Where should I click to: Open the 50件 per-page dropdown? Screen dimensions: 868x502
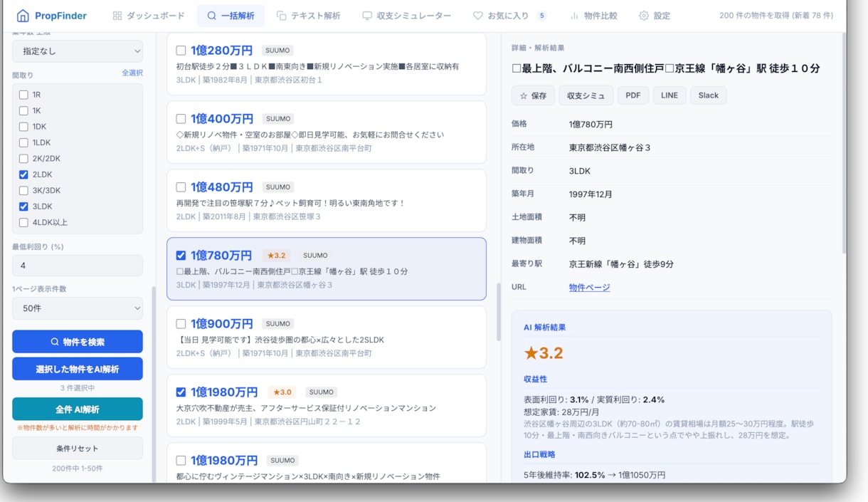[x=78, y=308]
